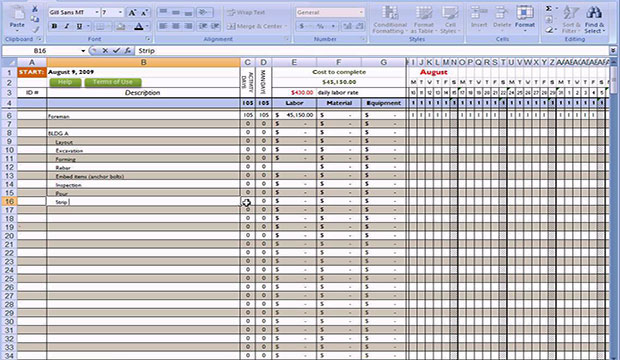Open Cell Styles gallery

[450, 20]
